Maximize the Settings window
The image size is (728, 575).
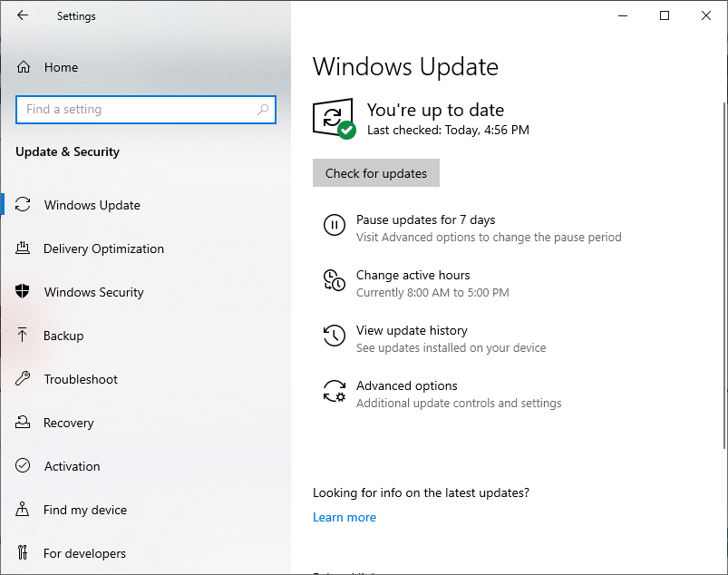coord(665,15)
